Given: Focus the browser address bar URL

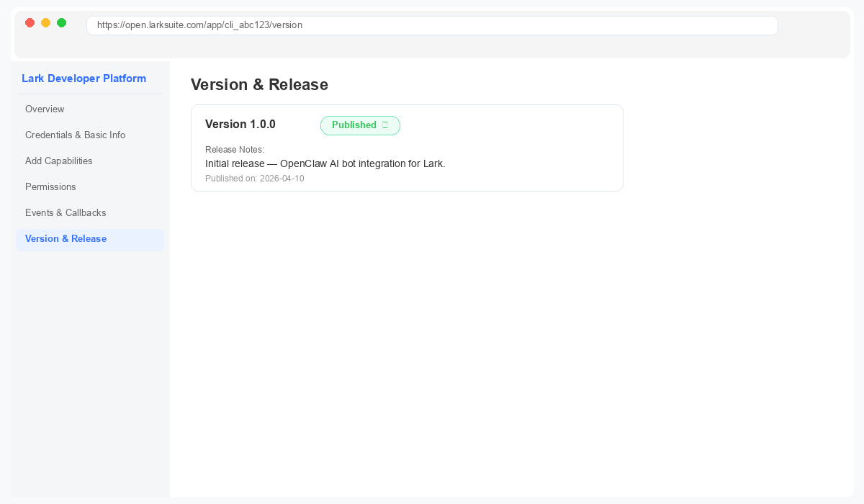Looking at the screenshot, I should (432, 25).
